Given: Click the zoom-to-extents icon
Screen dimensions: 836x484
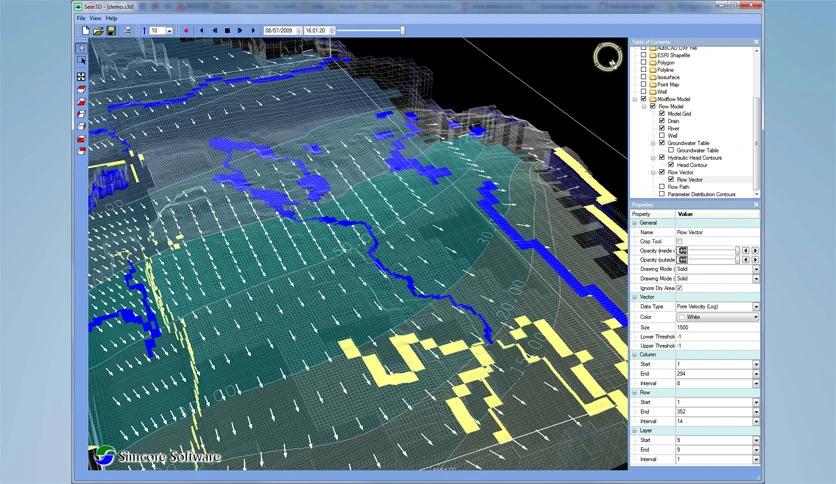Looking at the screenshot, I should pos(81,76).
